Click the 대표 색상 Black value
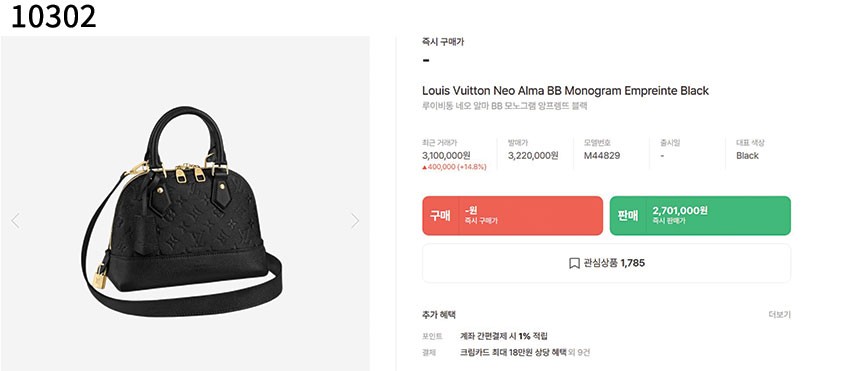This screenshot has height=371, width=860. [747, 155]
